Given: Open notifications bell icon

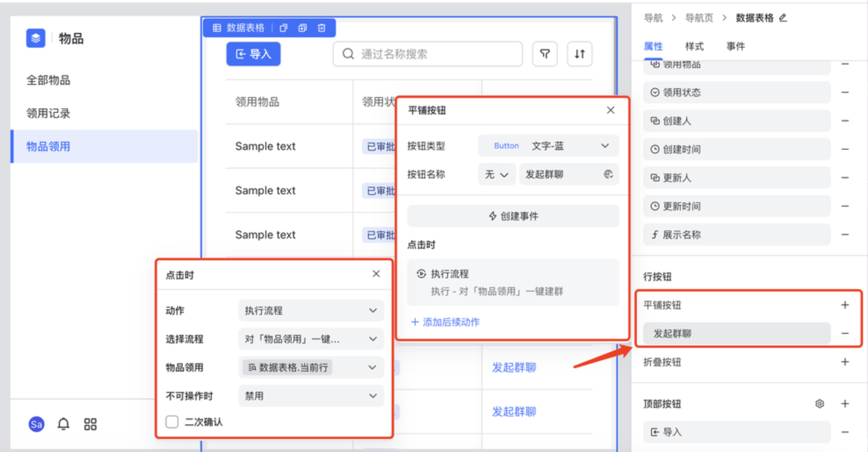Looking at the screenshot, I should tap(63, 424).
